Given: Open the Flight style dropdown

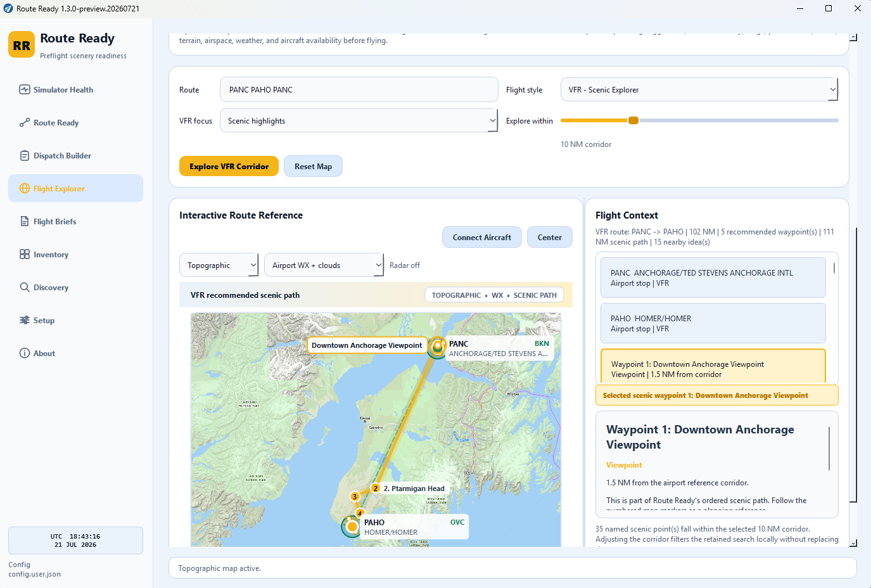Looking at the screenshot, I should coord(699,89).
